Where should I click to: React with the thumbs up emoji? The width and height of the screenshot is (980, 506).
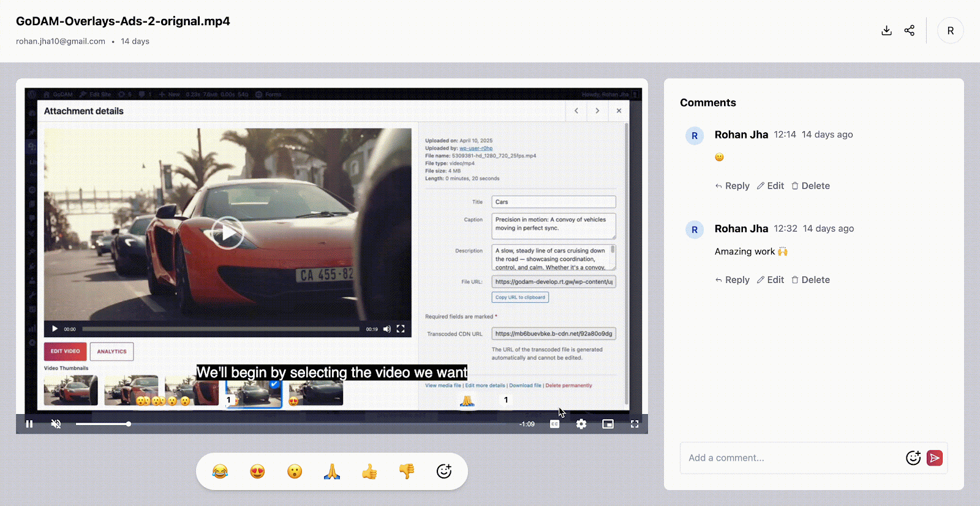(369, 472)
